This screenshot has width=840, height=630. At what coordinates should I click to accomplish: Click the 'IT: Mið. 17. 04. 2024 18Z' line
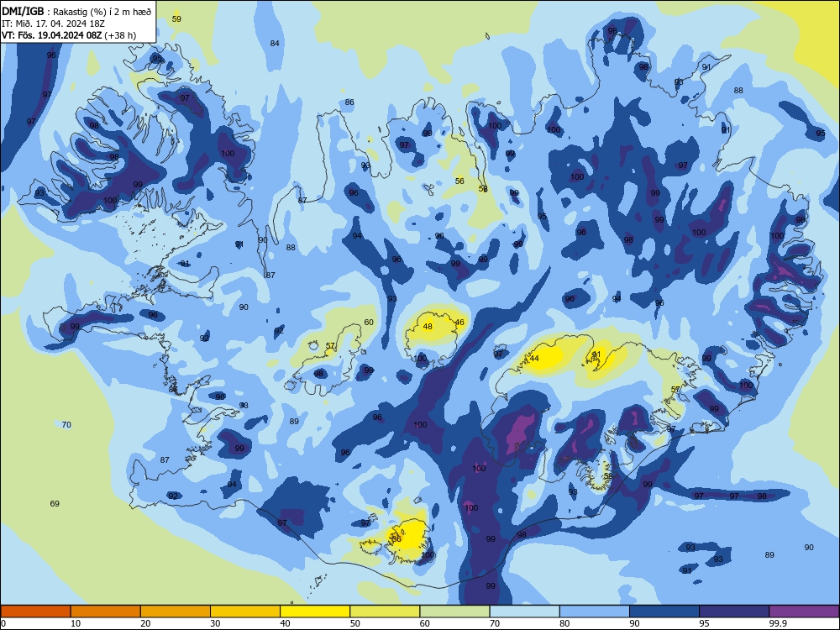coord(53,24)
